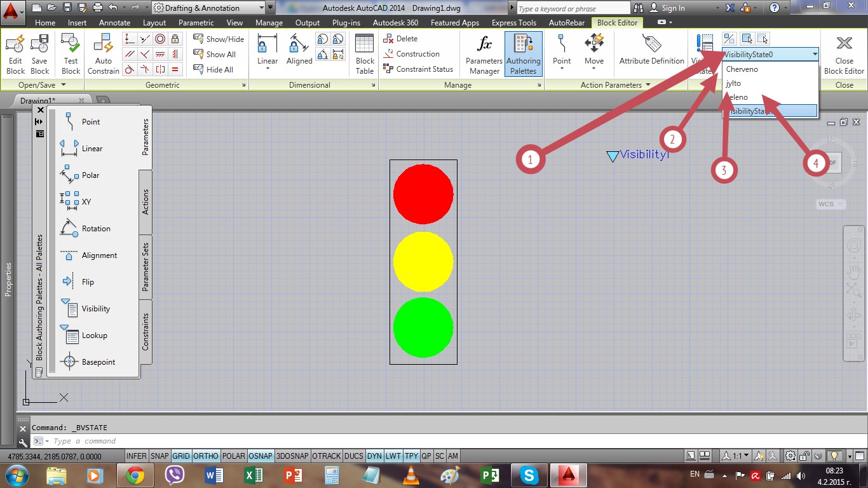This screenshot has height=488, width=868.
Task: Pick the Alignment parameter in the palette
Action: tap(89, 255)
